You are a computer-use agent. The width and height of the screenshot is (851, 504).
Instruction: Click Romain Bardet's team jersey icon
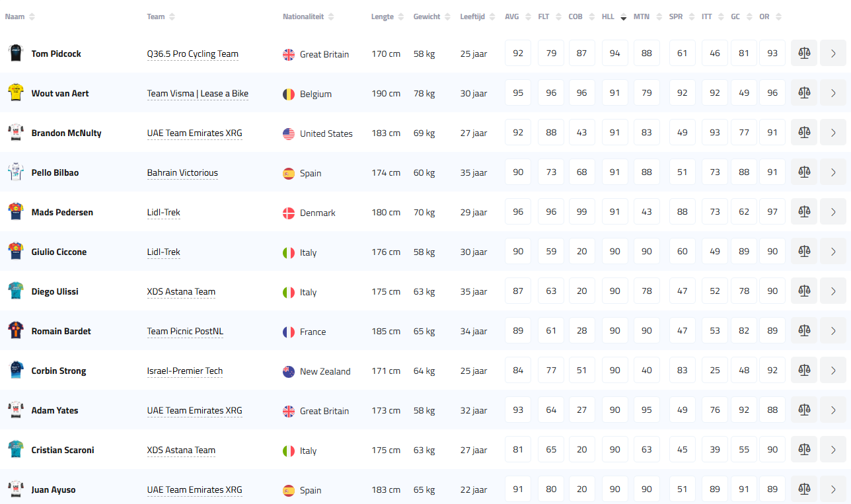[15, 331]
